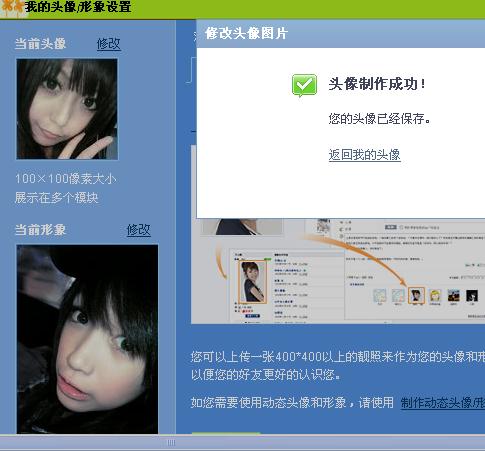Click the 当前头像 heading
485x451 pixels.
40,44
